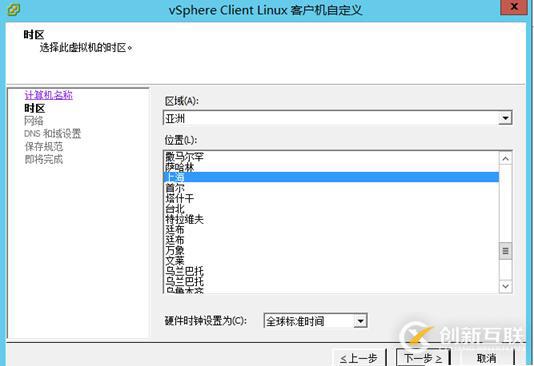The width and height of the screenshot is (534, 366).
Task: Choose 万象 in the location list
Action: click(x=331, y=251)
